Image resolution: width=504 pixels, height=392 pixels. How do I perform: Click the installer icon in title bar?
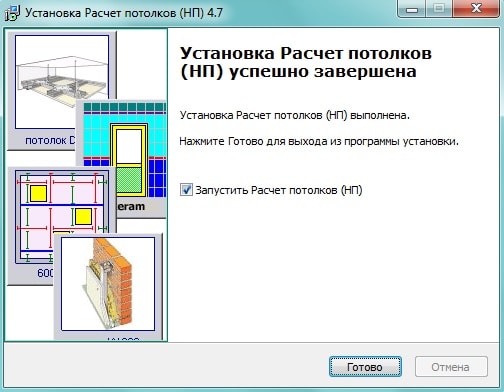click(13, 13)
